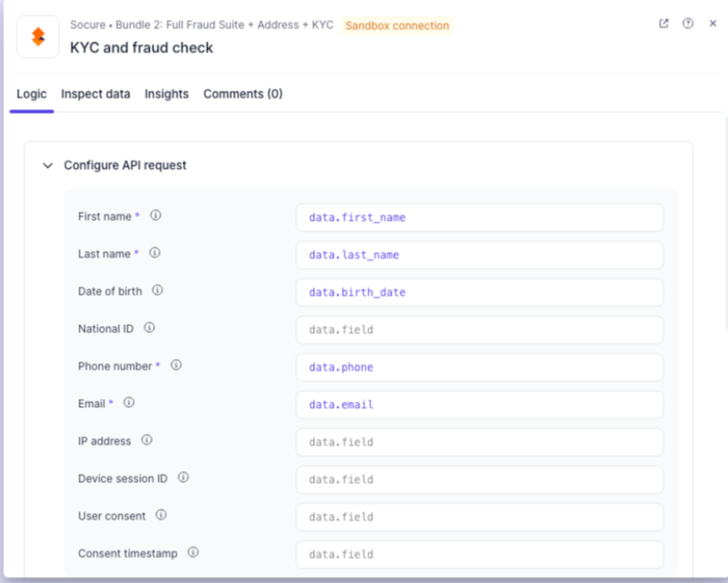Collapse the Configure API request section
This screenshot has height=583, width=728.
pos(47,166)
